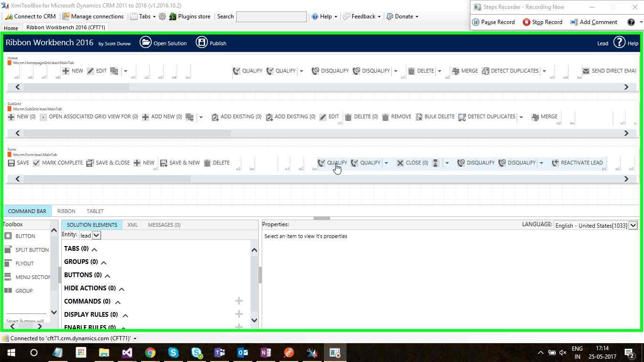Image resolution: width=644 pixels, height=362 pixels.
Task: Collapse HIDE ACTIONS (0) section
Action: click(122, 289)
